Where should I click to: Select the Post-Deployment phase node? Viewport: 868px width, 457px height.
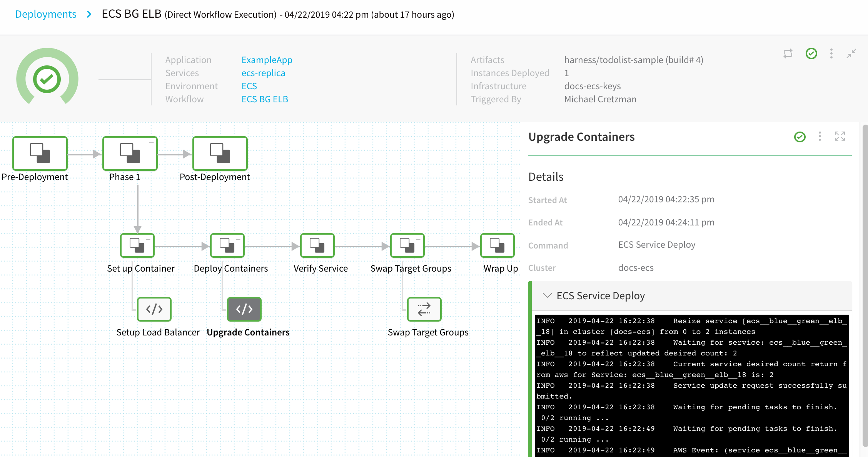point(220,153)
